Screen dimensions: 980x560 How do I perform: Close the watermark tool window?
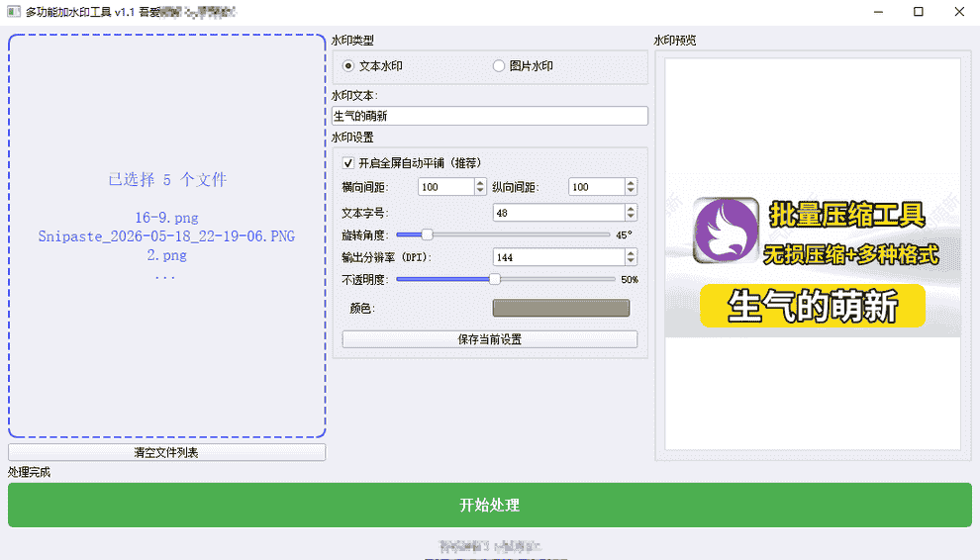pyautogui.click(x=959, y=11)
